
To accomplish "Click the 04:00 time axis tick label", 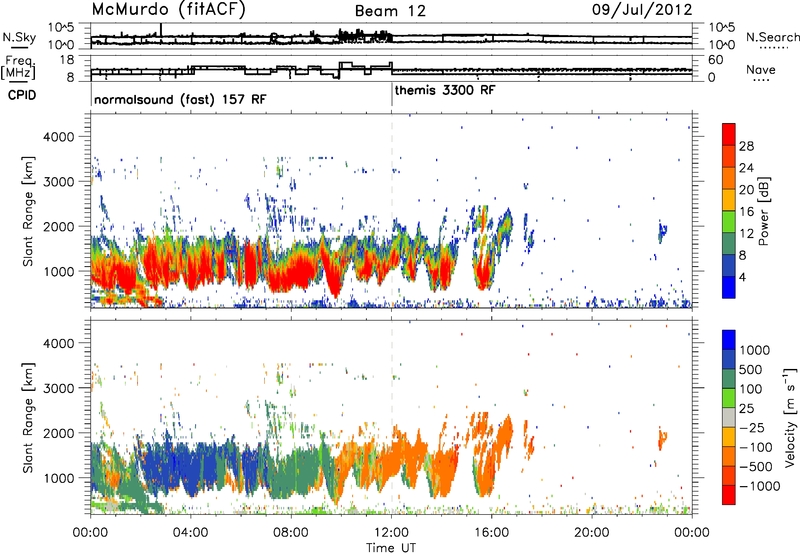I will point(190,533).
